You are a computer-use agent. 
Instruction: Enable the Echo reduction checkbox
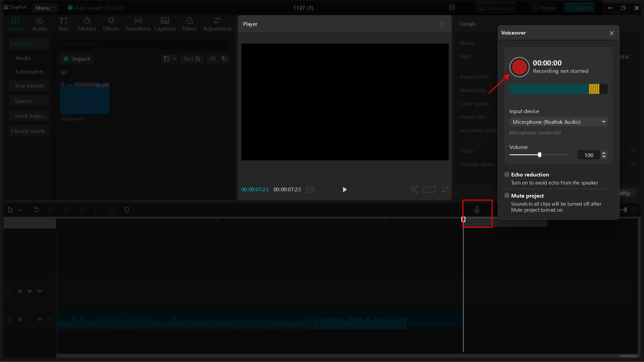(x=507, y=175)
